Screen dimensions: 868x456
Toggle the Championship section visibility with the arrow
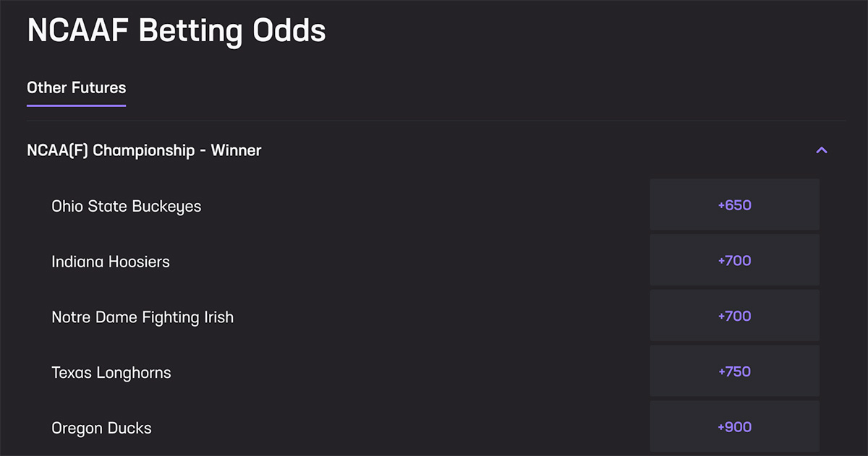(821, 150)
